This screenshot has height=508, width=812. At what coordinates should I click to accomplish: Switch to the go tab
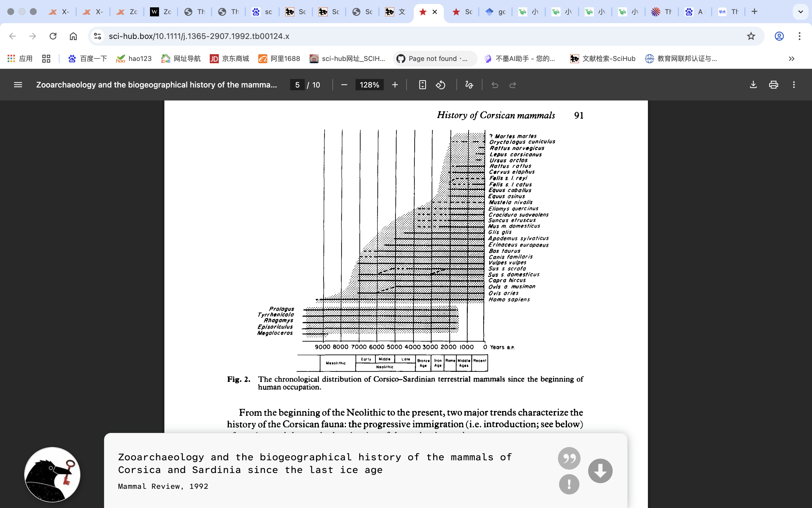(x=496, y=12)
